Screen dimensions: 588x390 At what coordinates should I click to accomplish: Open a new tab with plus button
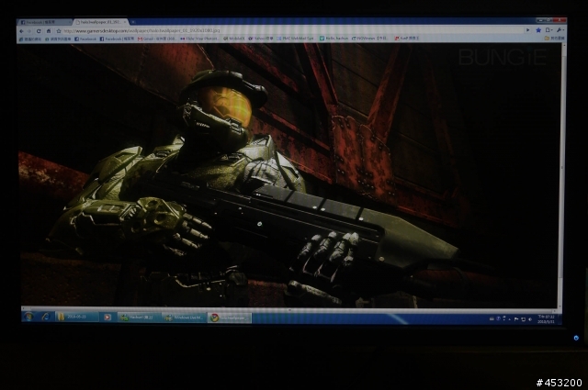(x=133, y=22)
